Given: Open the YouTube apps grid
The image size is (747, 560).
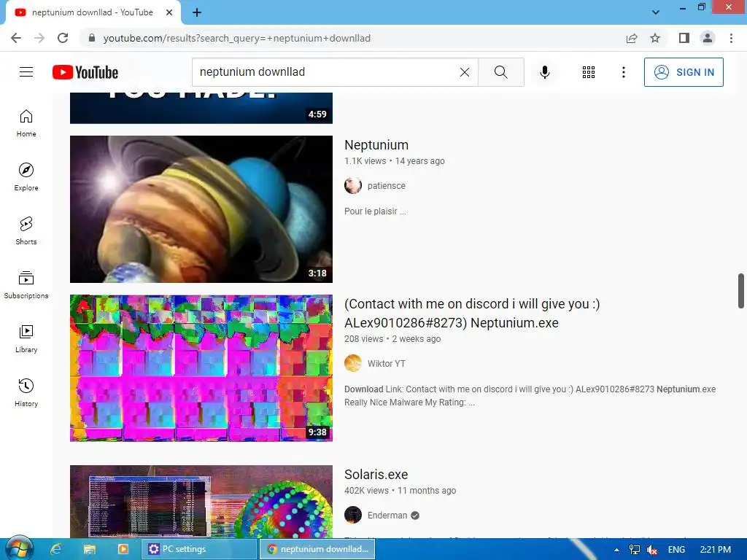Looking at the screenshot, I should [x=589, y=72].
